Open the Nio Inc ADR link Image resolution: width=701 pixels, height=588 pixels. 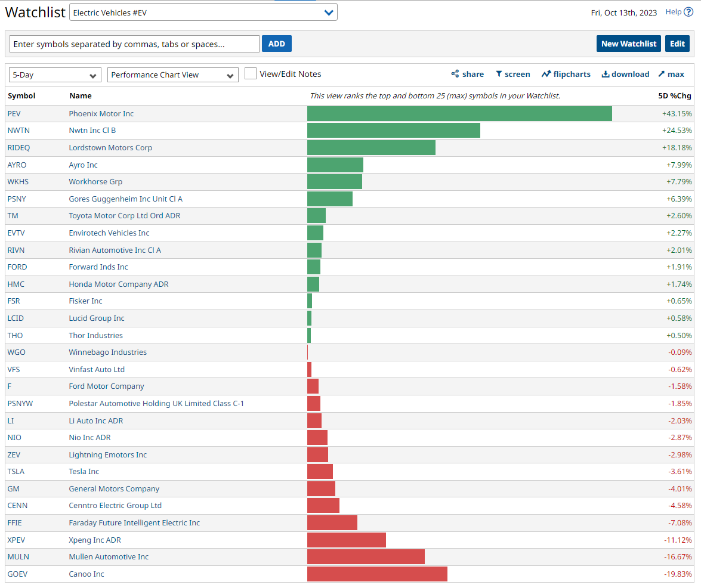pyautogui.click(x=90, y=438)
